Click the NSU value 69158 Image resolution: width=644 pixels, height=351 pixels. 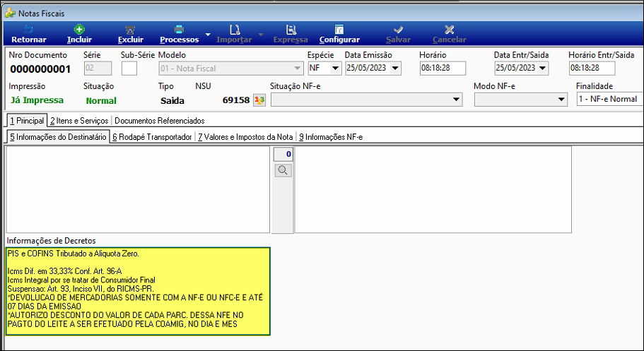click(x=235, y=100)
